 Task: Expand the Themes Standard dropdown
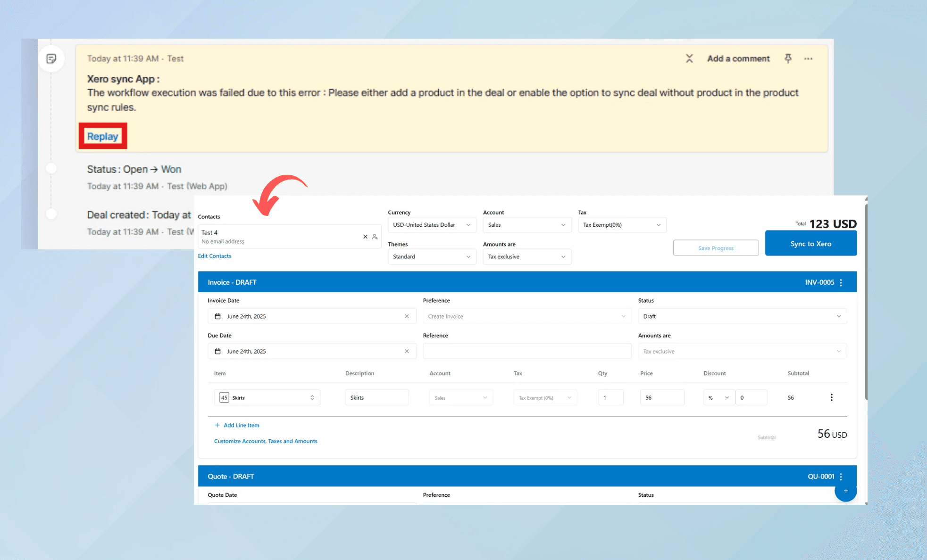(432, 256)
